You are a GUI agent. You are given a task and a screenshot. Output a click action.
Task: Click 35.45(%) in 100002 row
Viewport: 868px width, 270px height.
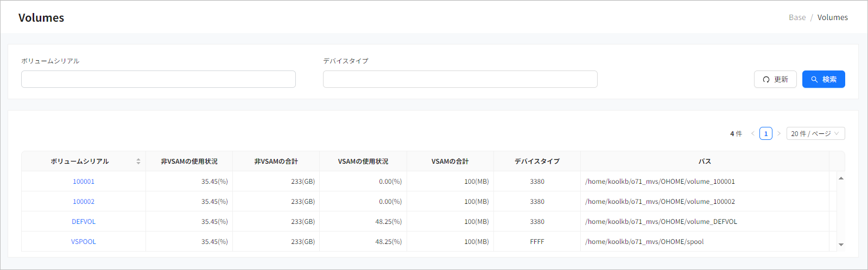pos(214,202)
